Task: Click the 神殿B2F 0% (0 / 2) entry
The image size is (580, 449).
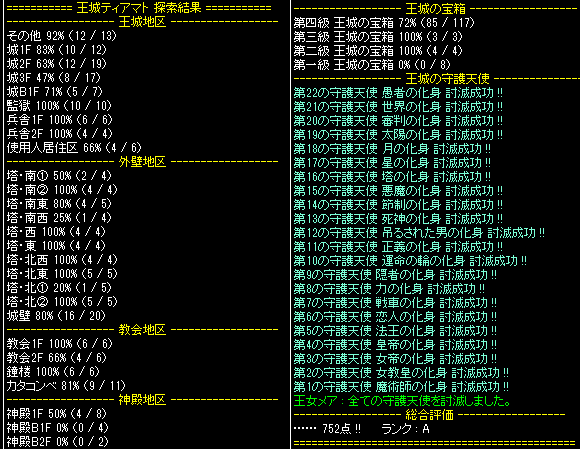Action: pos(57,442)
